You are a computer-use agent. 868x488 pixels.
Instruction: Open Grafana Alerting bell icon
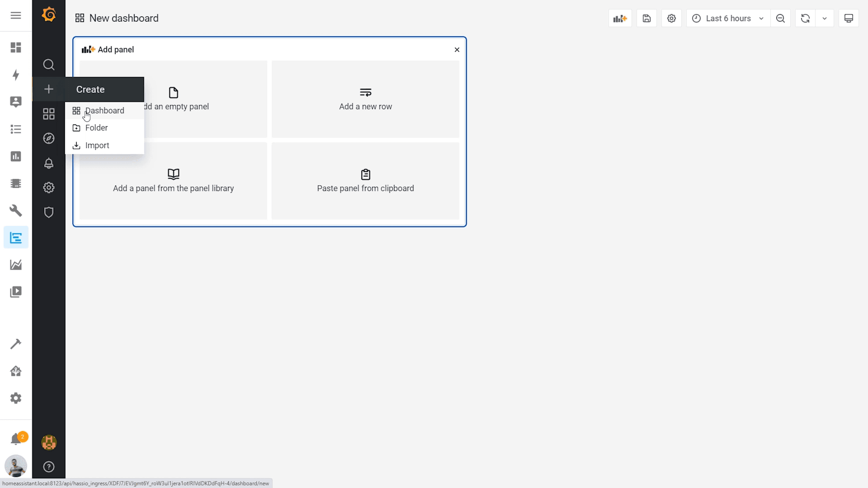(48, 163)
